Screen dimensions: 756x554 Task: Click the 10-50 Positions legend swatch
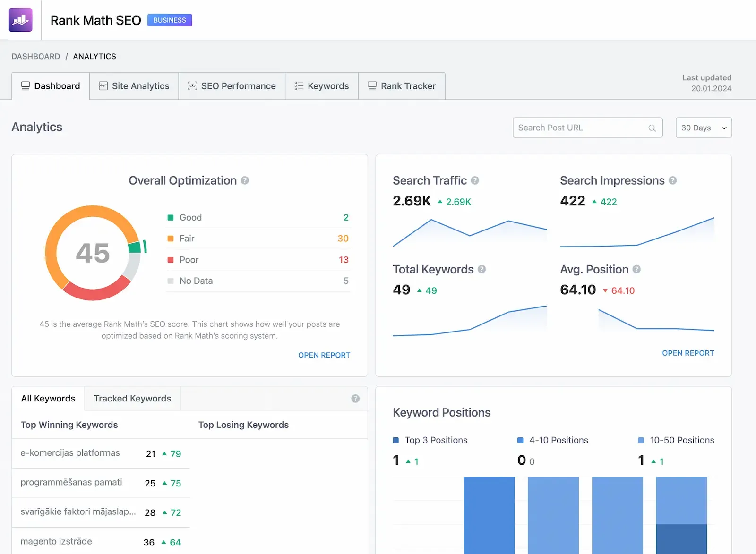(x=641, y=440)
